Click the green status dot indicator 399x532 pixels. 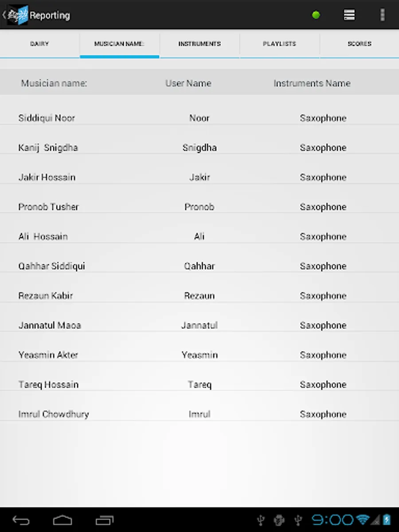click(316, 15)
